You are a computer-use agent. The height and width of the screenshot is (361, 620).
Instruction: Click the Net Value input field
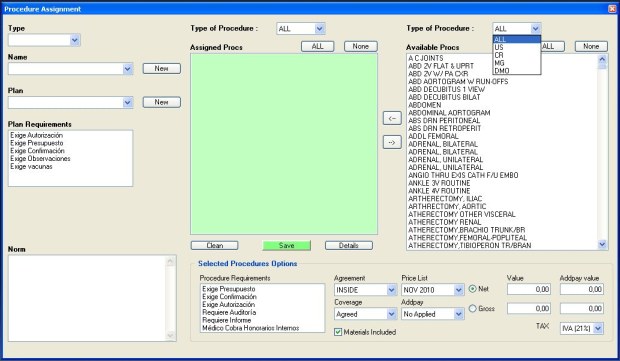(529, 289)
